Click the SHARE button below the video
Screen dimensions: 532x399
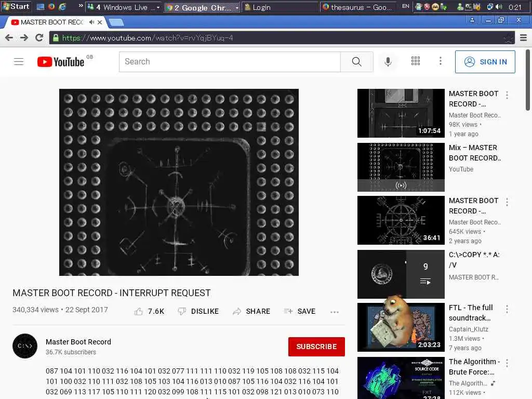251,311
